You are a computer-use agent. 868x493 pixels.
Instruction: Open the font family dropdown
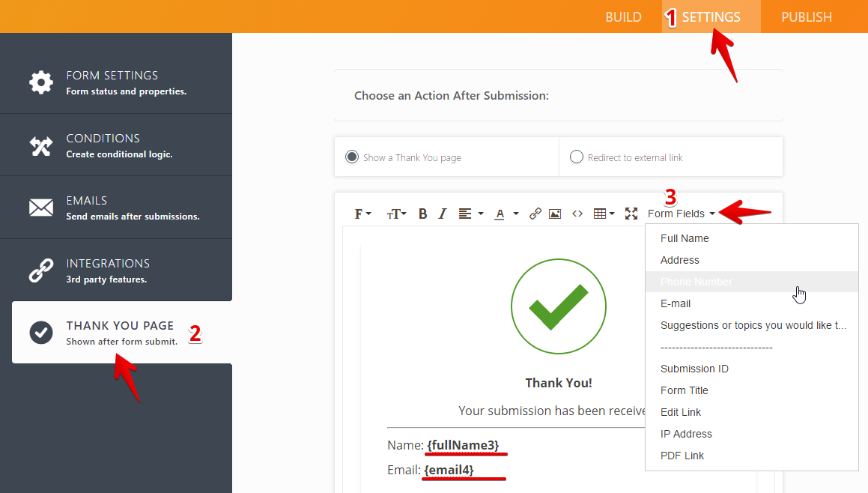tap(362, 214)
